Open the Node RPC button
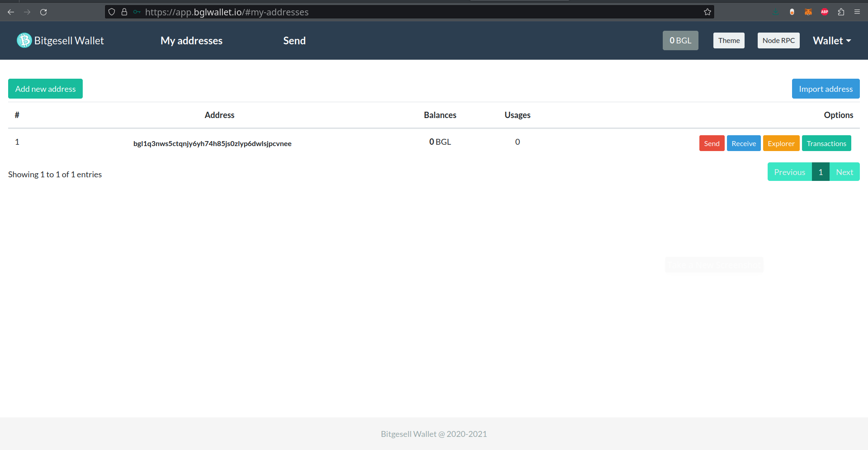 coord(778,40)
